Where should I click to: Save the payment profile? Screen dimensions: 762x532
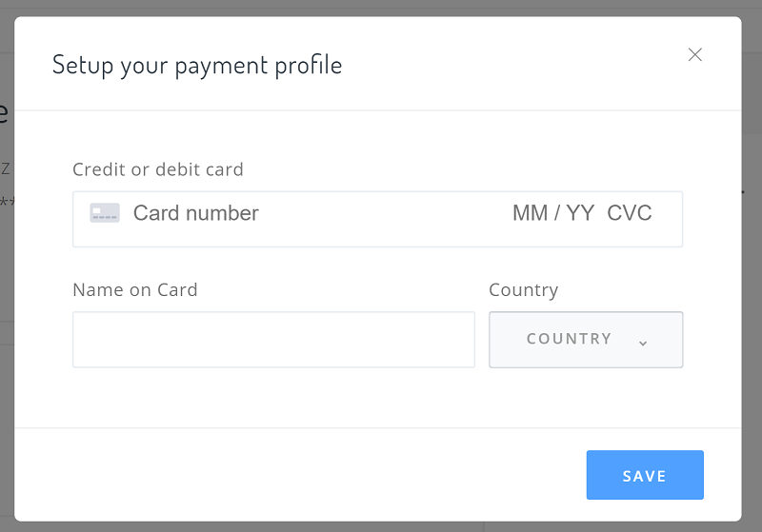645,475
